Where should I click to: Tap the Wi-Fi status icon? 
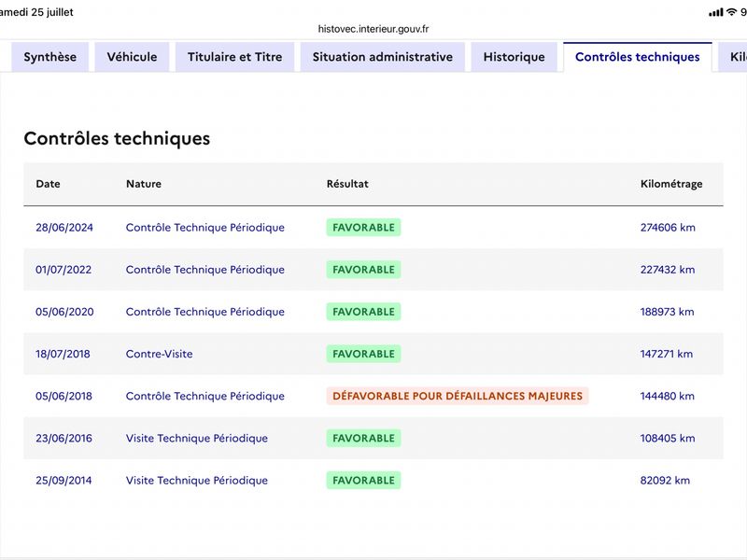tap(731, 12)
